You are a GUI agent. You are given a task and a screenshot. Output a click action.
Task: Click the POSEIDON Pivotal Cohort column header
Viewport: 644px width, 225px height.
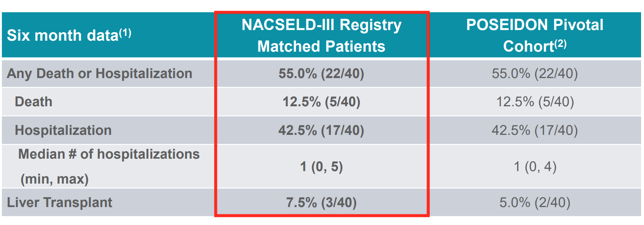pyautogui.click(x=534, y=36)
